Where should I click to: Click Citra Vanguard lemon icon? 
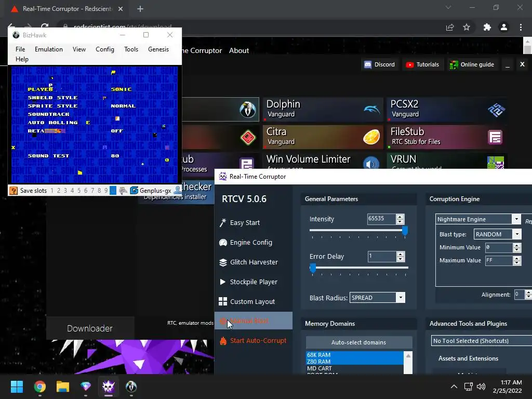click(371, 137)
